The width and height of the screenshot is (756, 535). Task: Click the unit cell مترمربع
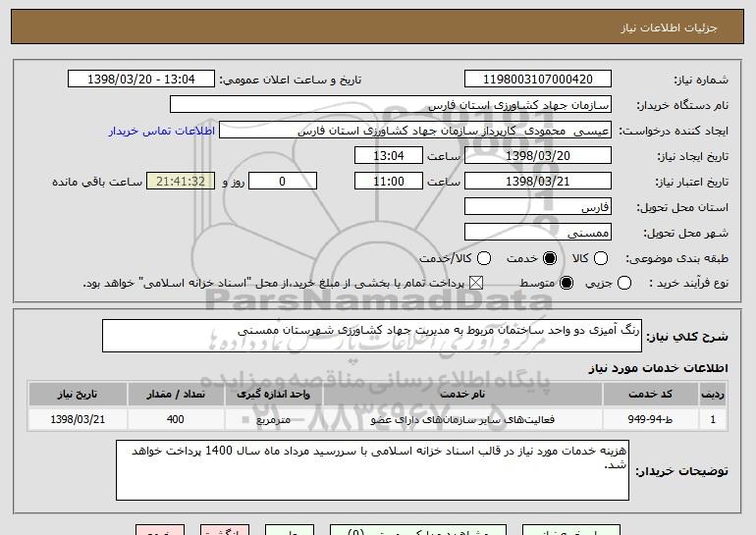coord(273,419)
